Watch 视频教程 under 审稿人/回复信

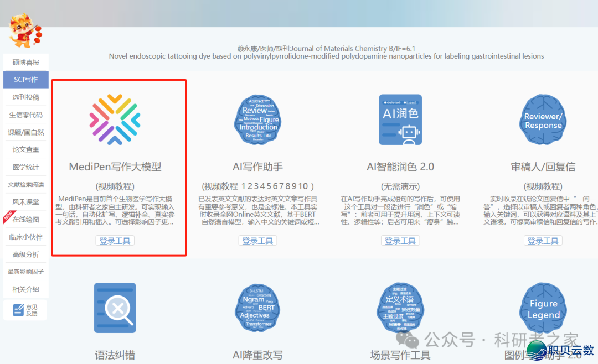click(543, 186)
